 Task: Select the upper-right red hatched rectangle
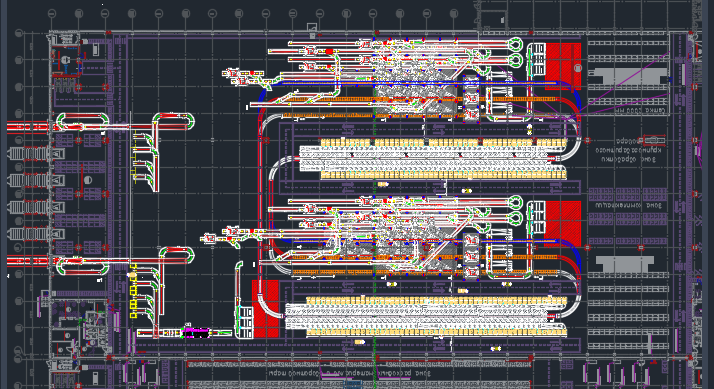(x=563, y=67)
